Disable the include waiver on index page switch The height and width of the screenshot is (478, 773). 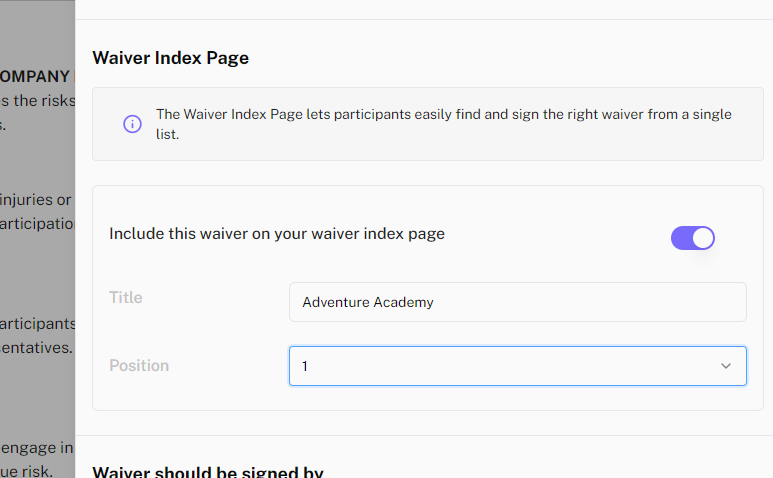tap(692, 237)
